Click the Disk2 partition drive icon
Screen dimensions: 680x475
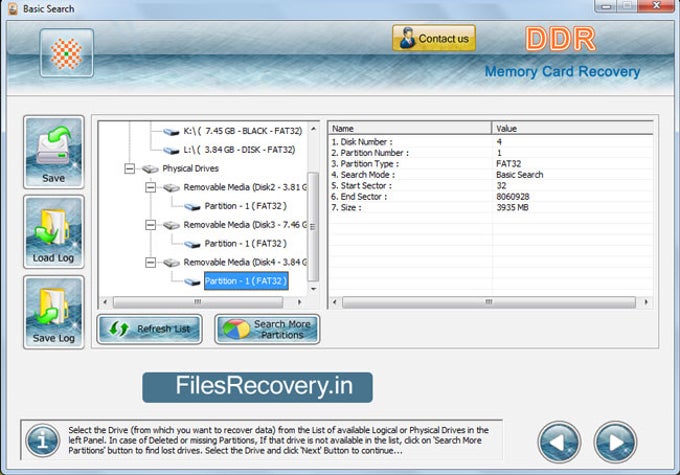[192, 207]
